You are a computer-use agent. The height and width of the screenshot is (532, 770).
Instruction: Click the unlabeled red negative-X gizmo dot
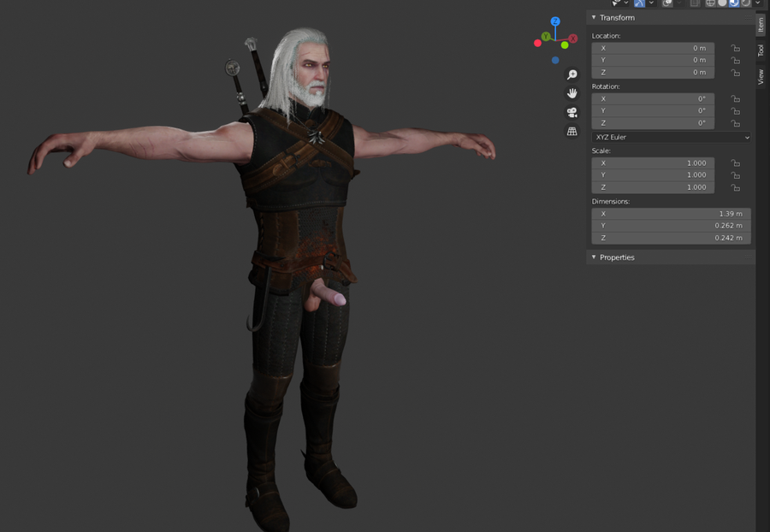click(x=538, y=43)
